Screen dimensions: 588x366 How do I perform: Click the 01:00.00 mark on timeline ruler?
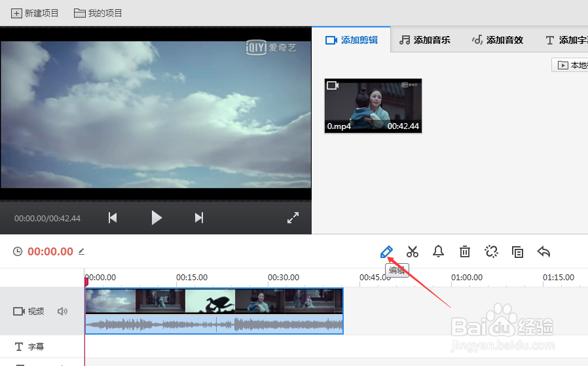467,278
